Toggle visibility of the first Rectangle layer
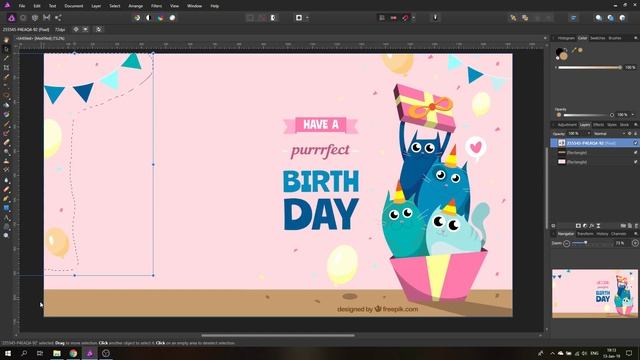Image resolution: width=640 pixels, height=360 pixels. 636,152
